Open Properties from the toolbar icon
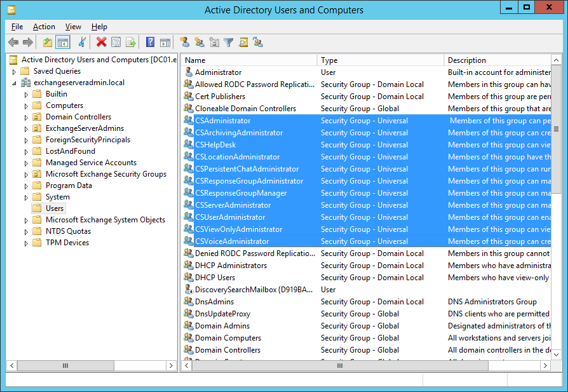Screen dimensions: 568x392 pyautogui.click(x=116, y=43)
